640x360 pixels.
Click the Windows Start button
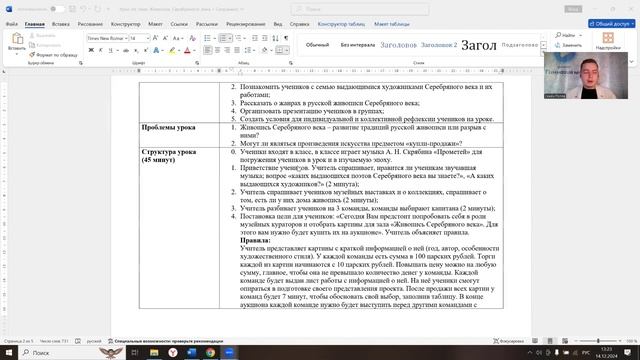tap(9, 352)
